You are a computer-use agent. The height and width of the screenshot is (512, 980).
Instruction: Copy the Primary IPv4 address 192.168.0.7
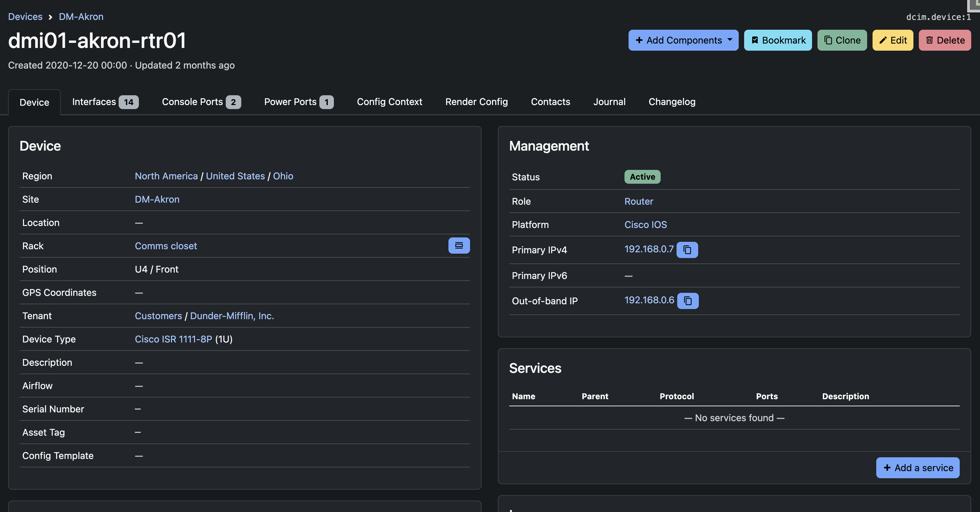(x=687, y=250)
